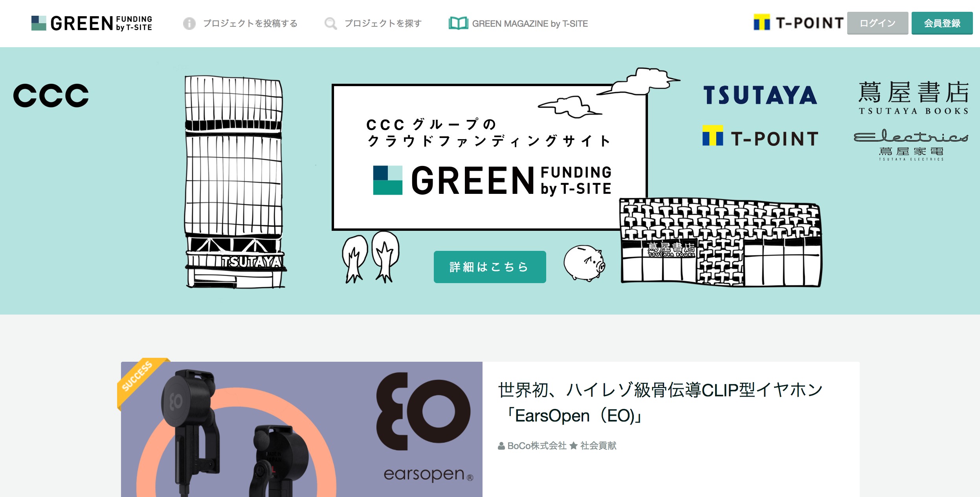Image resolution: width=980 pixels, height=497 pixels.
Task: Click the BoCo株式会社 author link
Action: (x=537, y=446)
